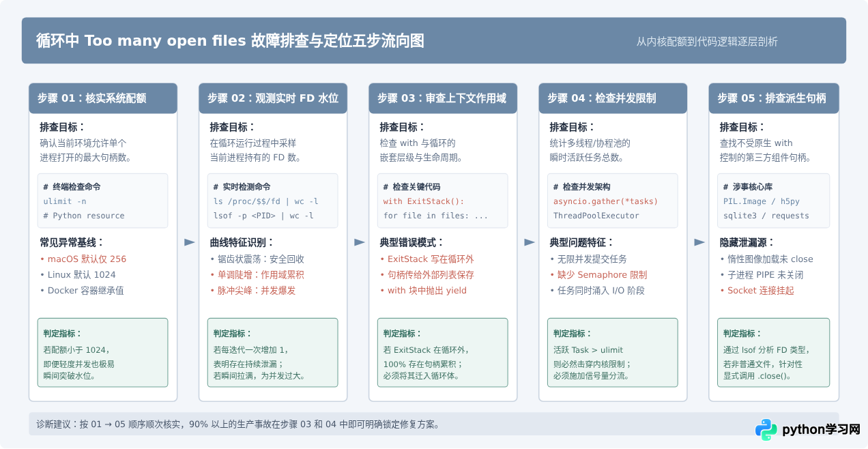Click the code "for file in files: ..."

435,216
